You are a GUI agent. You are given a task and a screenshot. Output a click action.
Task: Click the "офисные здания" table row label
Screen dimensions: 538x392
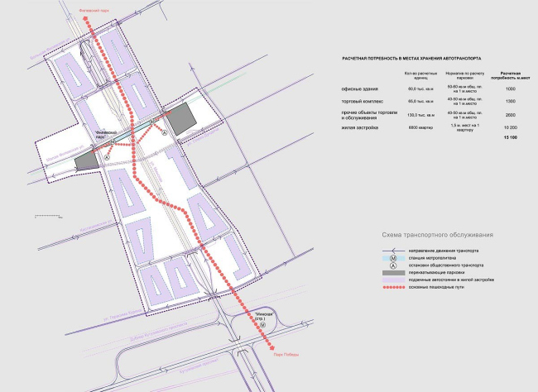pyautogui.click(x=360, y=88)
